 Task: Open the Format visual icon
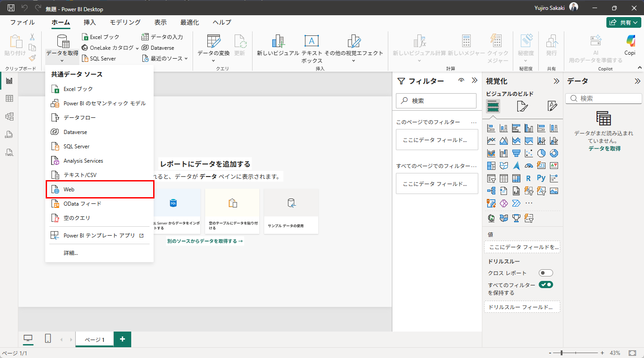[523, 106]
